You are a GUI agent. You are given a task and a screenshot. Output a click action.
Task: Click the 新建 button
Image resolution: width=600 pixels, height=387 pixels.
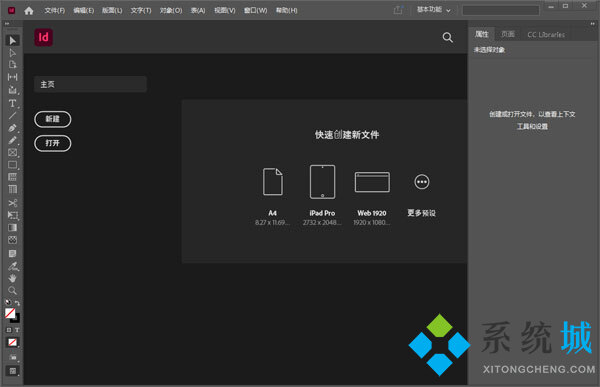[52, 119]
